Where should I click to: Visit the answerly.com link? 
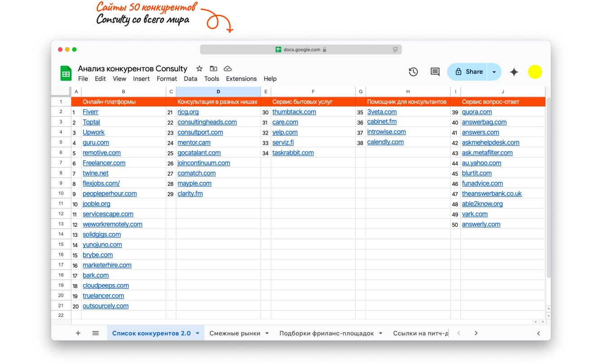481,224
